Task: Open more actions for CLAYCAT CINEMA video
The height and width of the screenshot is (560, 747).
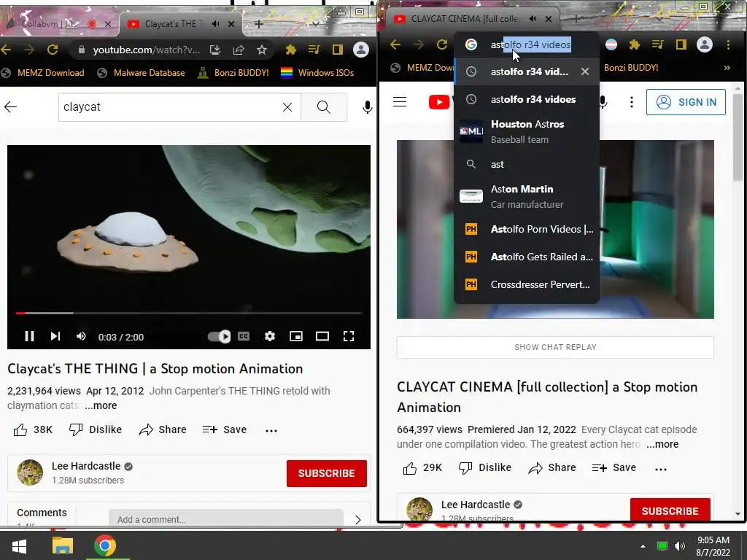Action: [x=661, y=469]
